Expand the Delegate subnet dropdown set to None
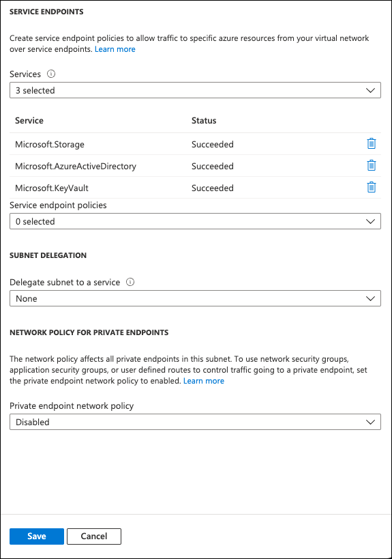The height and width of the screenshot is (559, 392). [x=195, y=298]
